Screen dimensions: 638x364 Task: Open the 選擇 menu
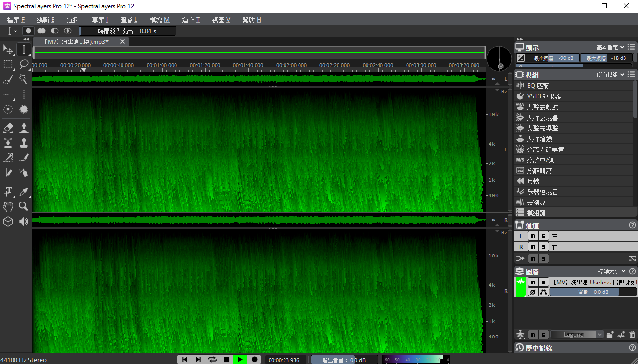click(x=73, y=20)
